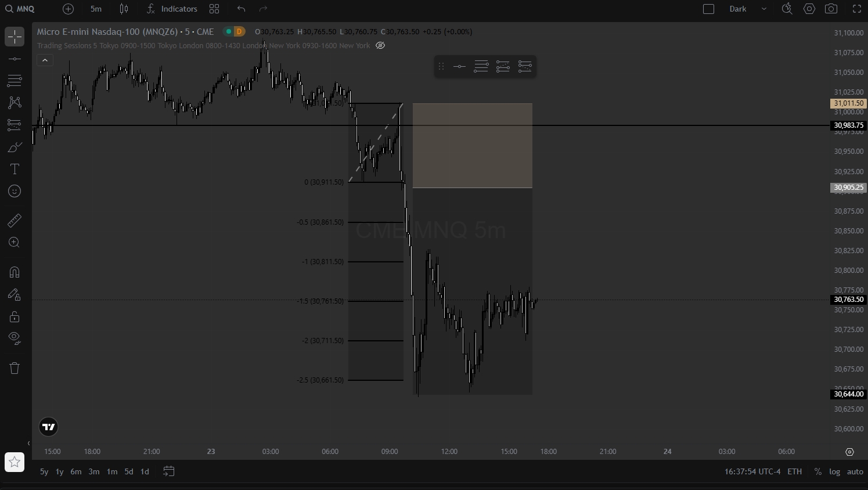Activate the zoom in tool
The height and width of the screenshot is (490, 868).
(x=15, y=243)
